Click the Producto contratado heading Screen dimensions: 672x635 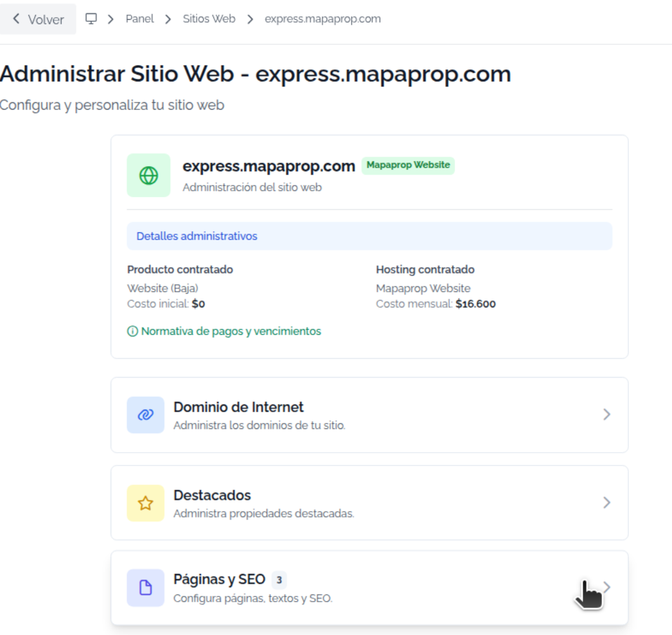[180, 269]
